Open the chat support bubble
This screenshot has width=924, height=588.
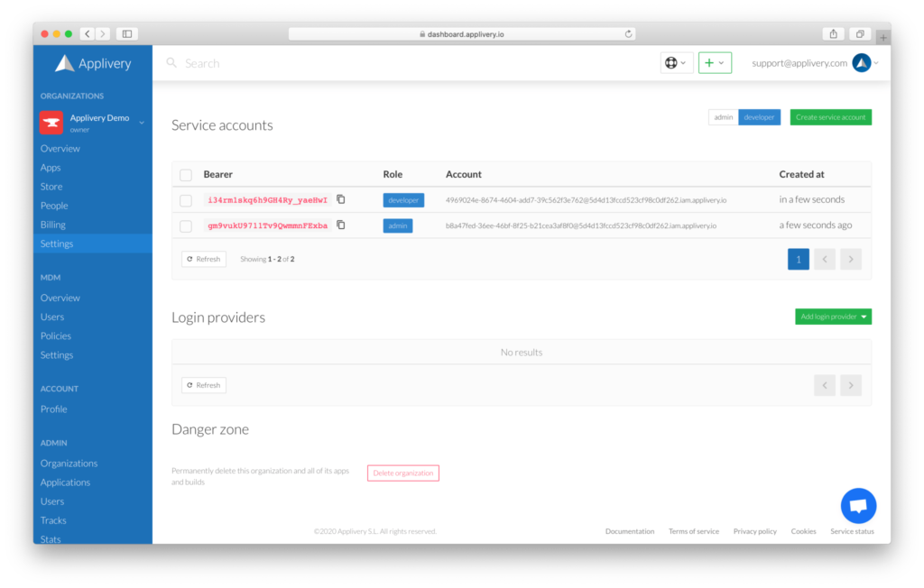click(858, 506)
